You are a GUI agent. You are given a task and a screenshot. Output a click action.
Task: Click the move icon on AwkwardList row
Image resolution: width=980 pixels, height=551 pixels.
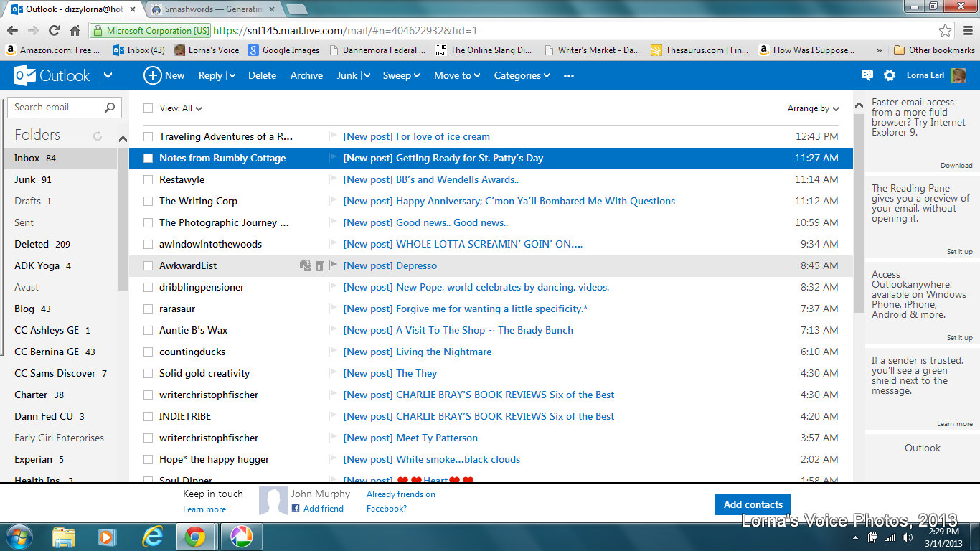(x=306, y=265)
